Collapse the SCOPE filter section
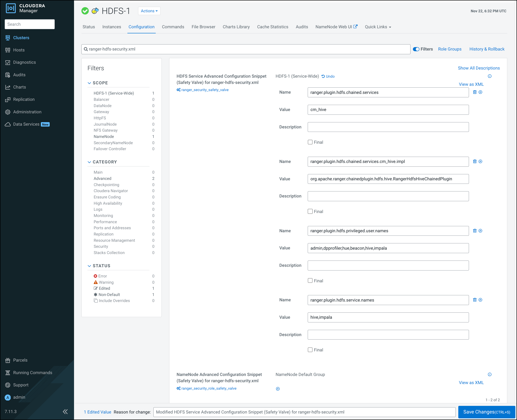This screenshot has height=420, width=517. click(89, 83)
